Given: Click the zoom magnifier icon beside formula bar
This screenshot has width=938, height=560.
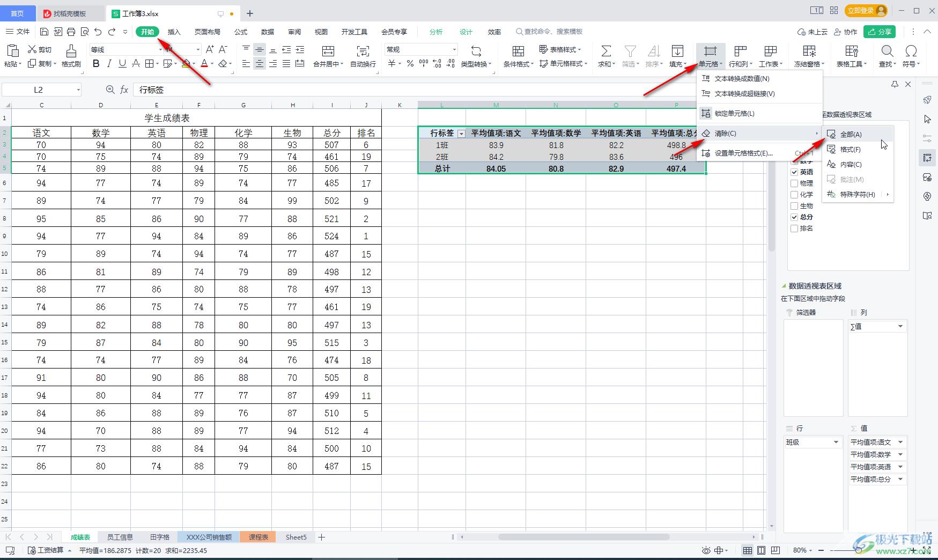Looking at the screenshot, I should [110, 90].
